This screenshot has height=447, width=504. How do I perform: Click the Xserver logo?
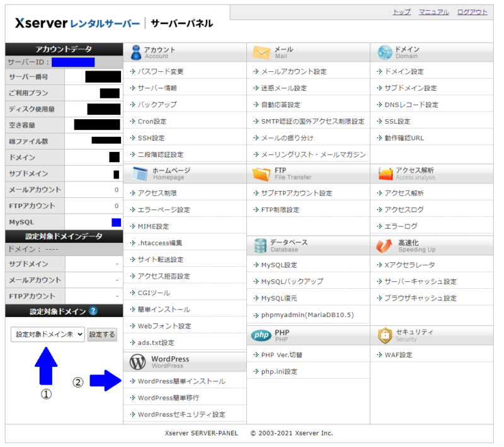coord(77,23)
